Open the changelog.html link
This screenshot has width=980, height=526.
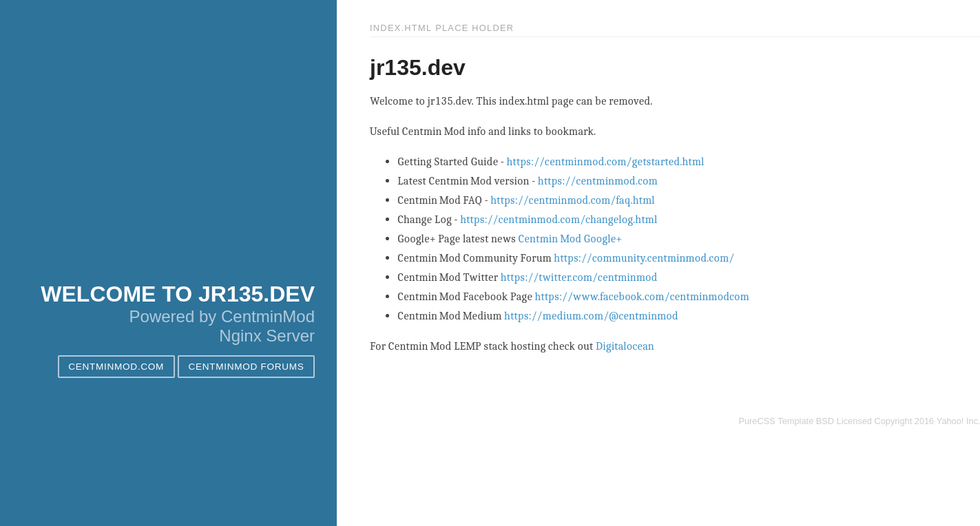pyautogui.click(x=559, y=220)
